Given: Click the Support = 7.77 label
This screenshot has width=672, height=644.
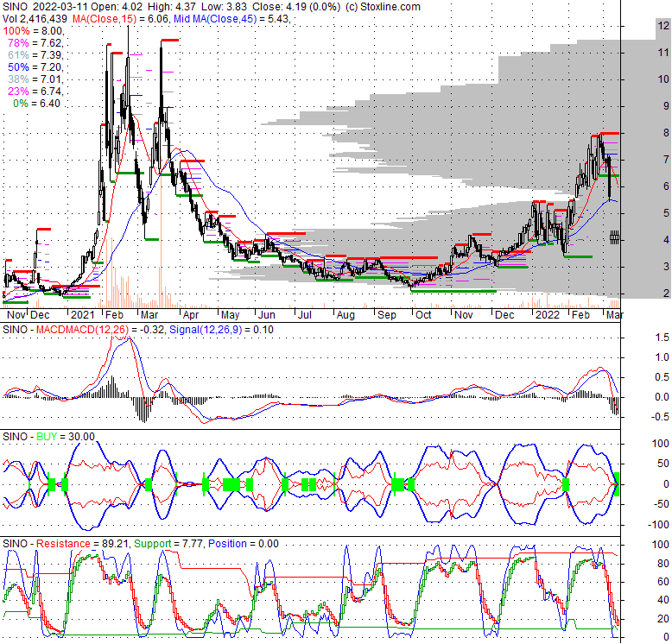Looking at the screenshot, I should [168, 544].
